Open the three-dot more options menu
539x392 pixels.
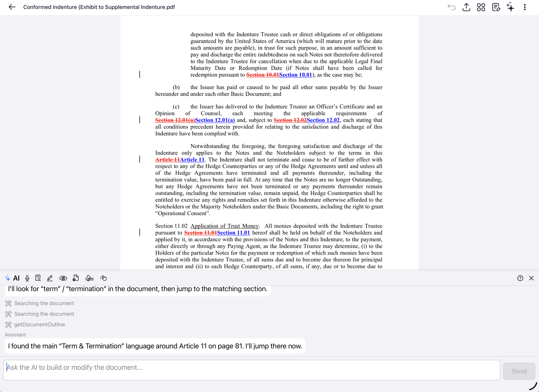[x=525, y=7]
